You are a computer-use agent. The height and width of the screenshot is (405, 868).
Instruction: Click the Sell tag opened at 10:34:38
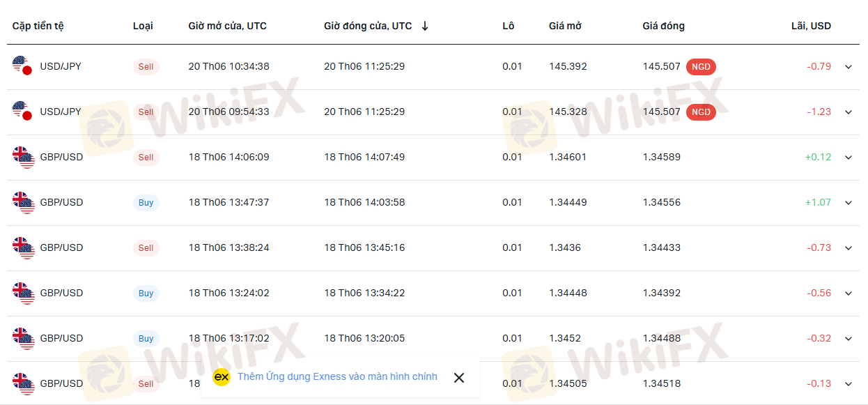pos(146,67)
